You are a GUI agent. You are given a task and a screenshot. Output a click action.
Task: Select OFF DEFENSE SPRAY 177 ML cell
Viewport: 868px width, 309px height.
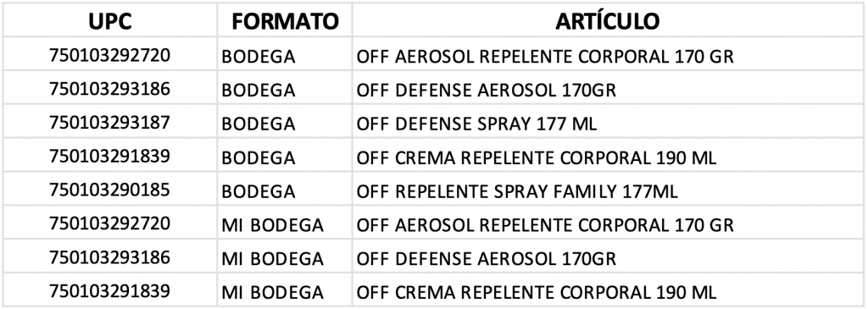pos(608,122)
